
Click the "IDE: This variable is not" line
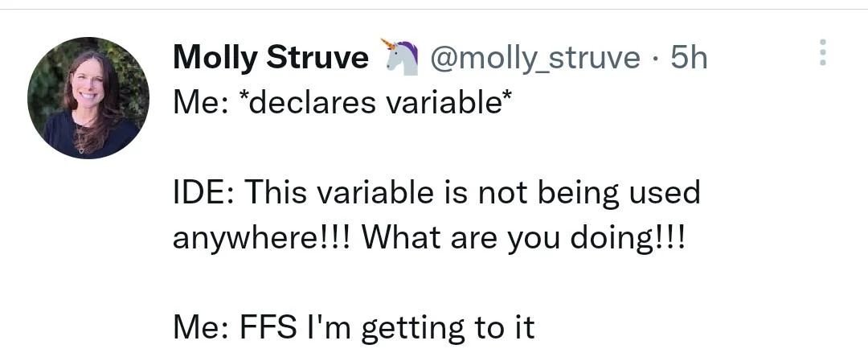click(x=436, y=193)
